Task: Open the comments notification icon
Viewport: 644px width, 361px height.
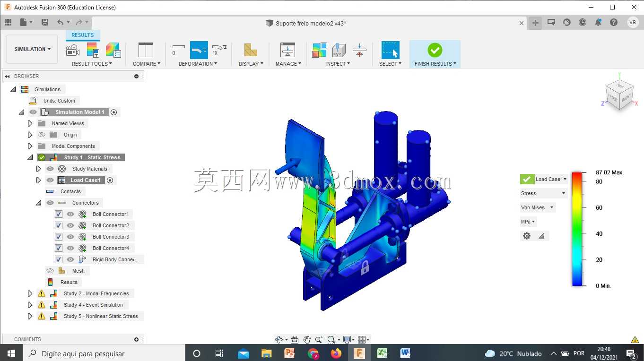Action: point(551,22)
